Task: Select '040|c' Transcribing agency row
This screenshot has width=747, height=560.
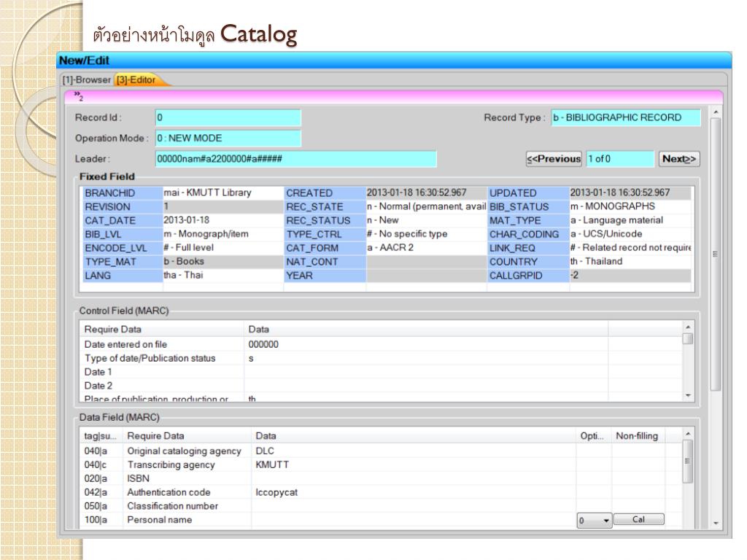Action: (x=381, y=464)
